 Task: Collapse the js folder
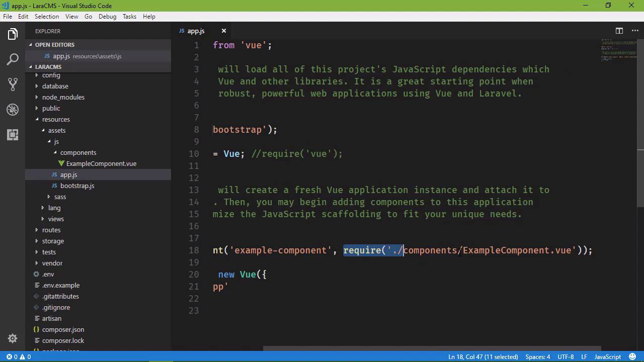tap(98, 141)
